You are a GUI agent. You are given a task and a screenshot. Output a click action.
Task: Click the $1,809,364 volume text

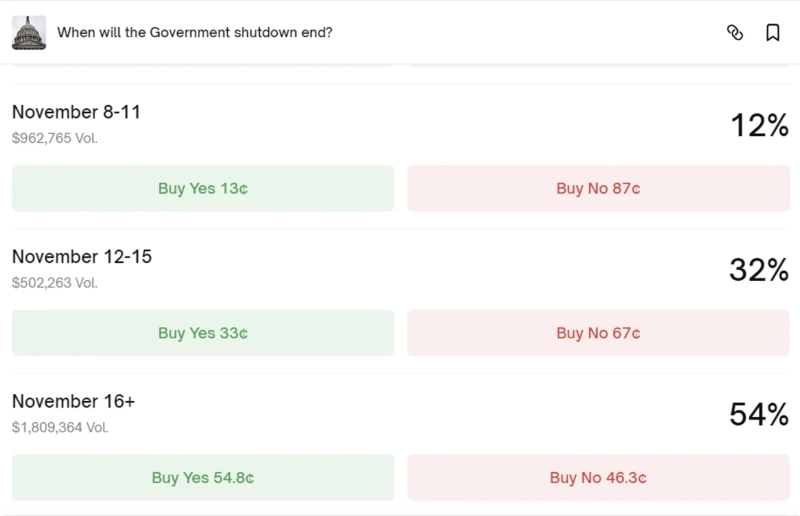pyautogui.click(x=60, y=427)
